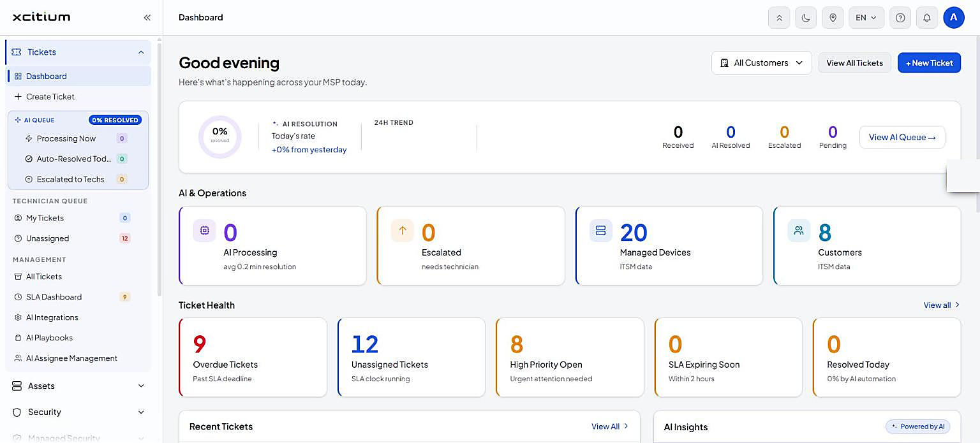Open AI Integrations in sidebar
The width and height of the screenshot is (980, 443).
pyautogui.click(x=79, y=317)
